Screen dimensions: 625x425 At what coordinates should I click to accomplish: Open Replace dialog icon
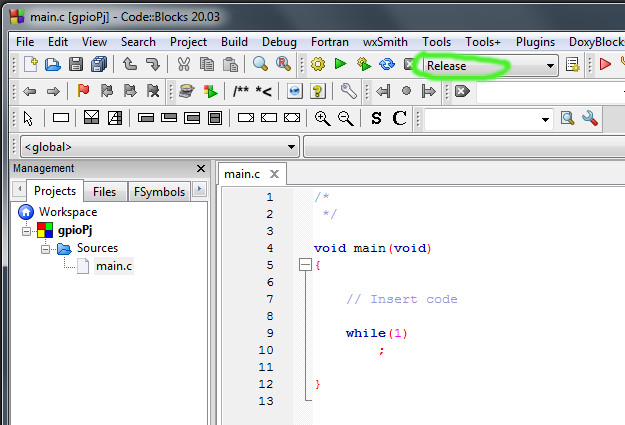[283, 64]
